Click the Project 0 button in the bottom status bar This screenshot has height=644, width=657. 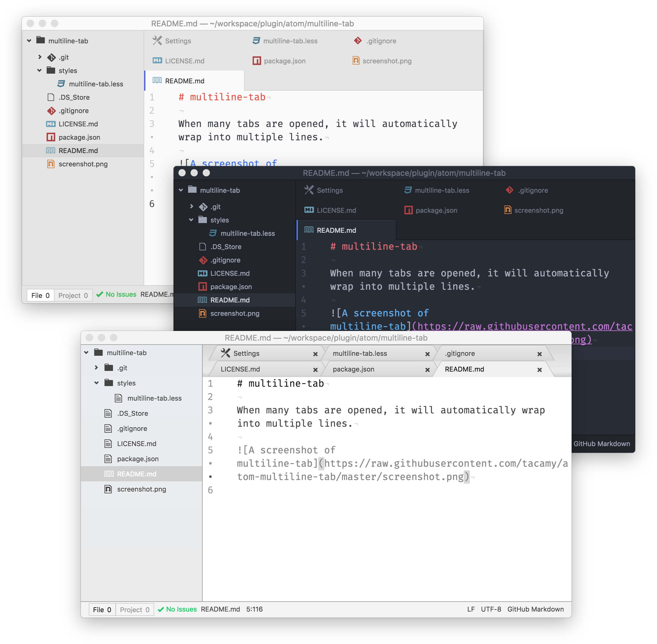(x=134, y=609)
